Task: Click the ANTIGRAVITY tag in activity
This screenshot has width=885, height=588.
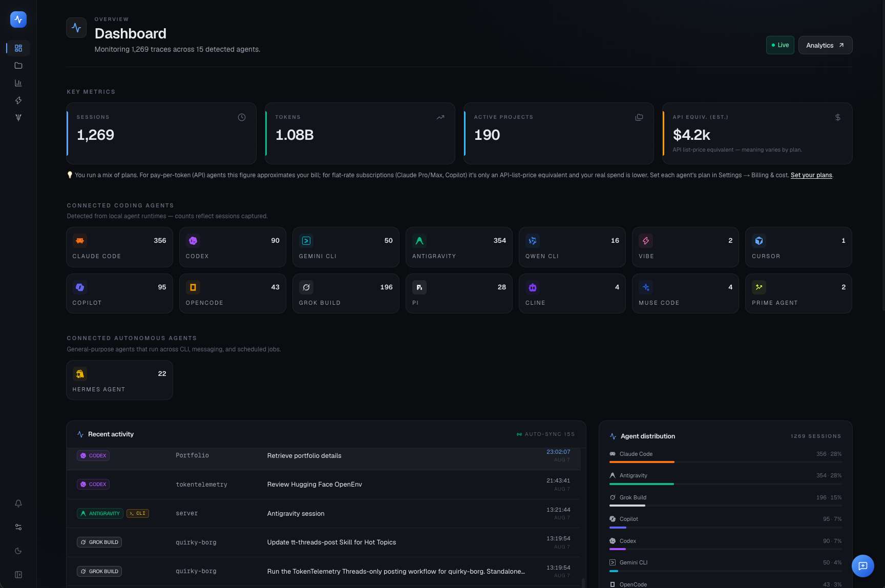Action: coord(100,513)
